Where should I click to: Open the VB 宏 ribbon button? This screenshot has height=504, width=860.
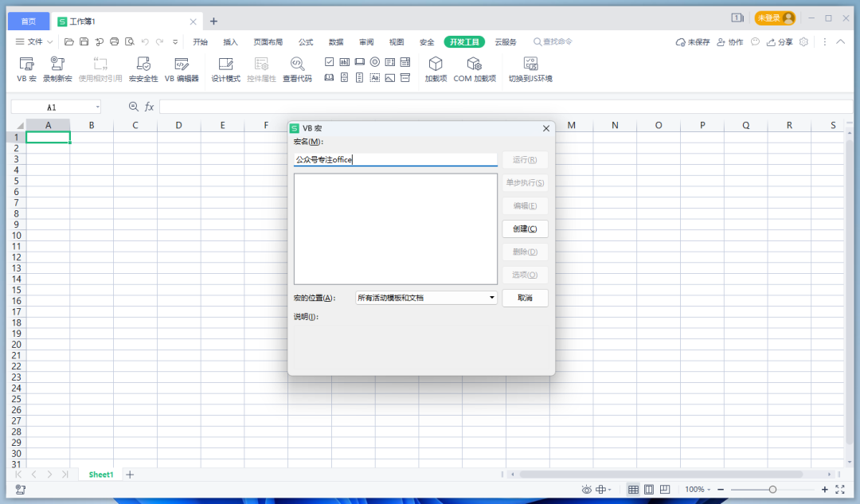click(26, 69)
